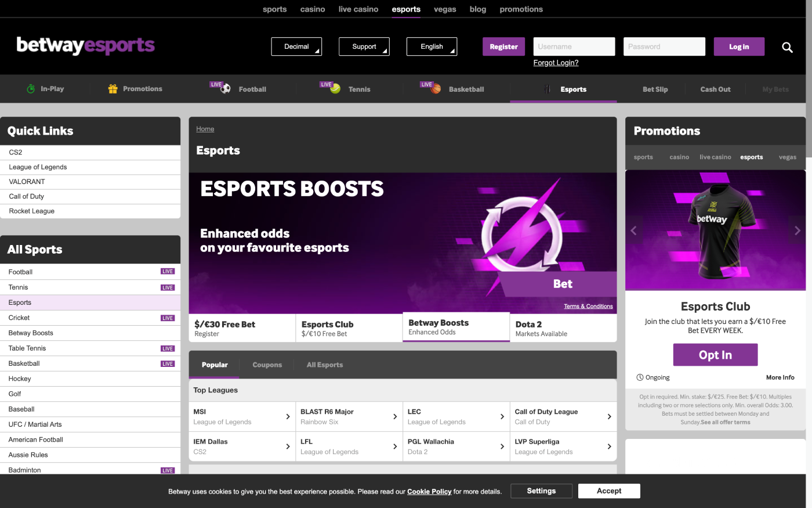812x508 pixels.
Task: Open the vegas top menu item
Action: click(x=445, y=9)
